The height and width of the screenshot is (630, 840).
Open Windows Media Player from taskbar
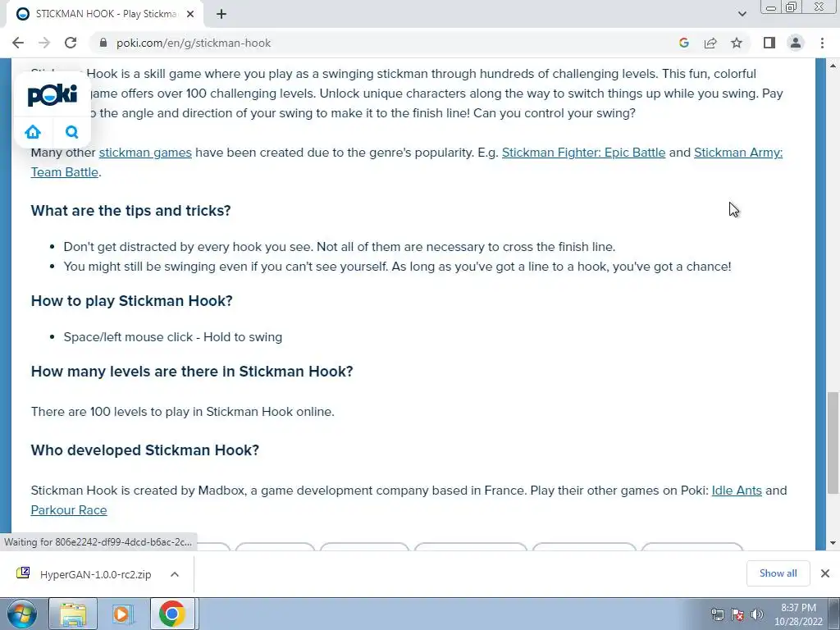click(x=121, y=614)
